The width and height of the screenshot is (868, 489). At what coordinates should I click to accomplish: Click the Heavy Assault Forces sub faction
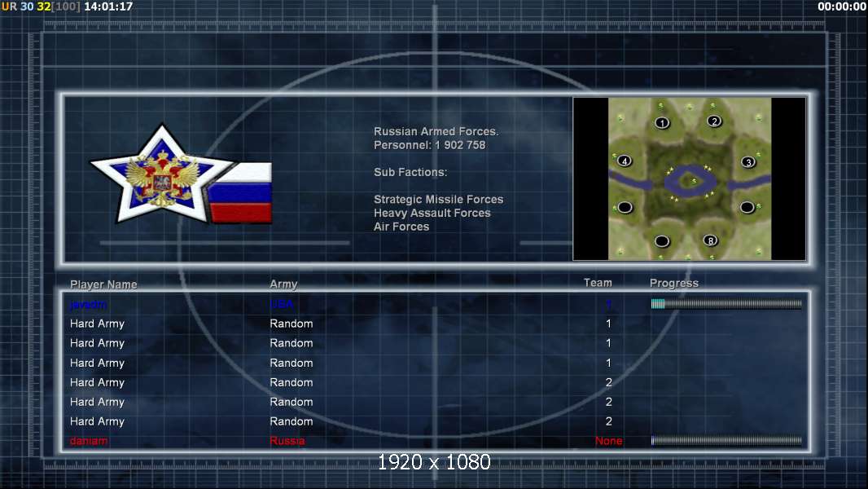(432, 214)
